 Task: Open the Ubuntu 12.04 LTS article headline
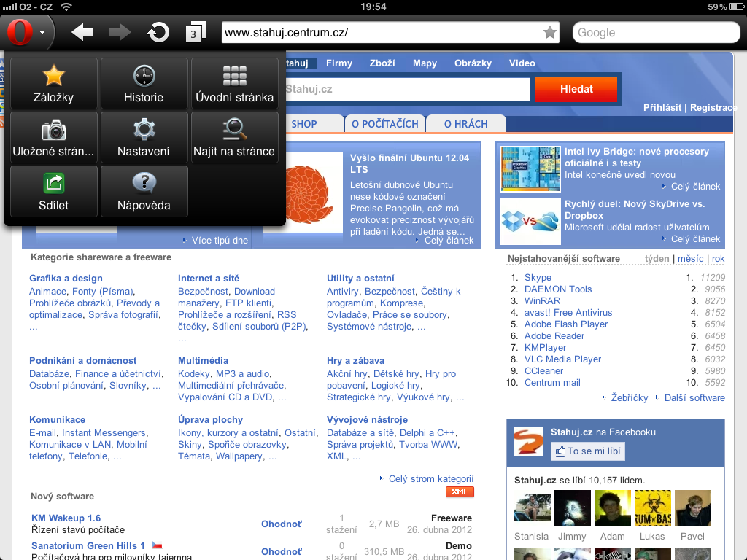click(x=410, y=163)
